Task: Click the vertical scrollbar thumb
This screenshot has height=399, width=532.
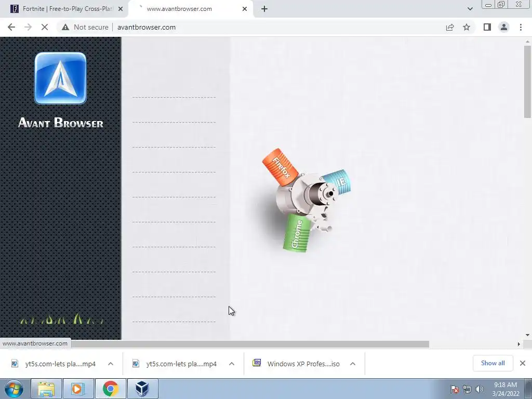Action: [527, 82]
